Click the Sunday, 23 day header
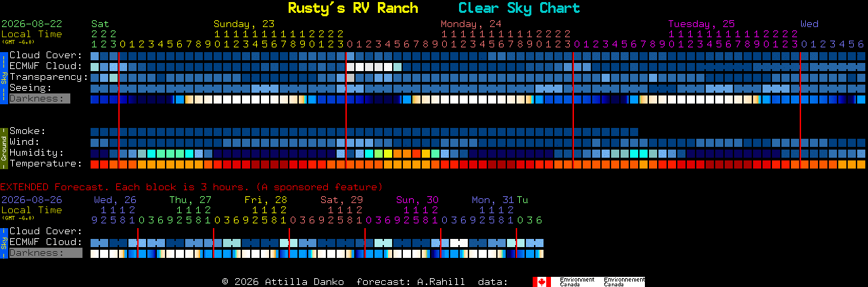 tap(244, 24)
